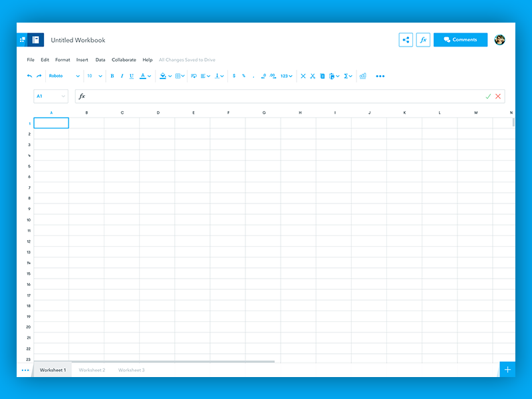Image resolution: width=532 pixels, height=399 pixels.
Task: Select the italic formatting icon
Action: (x=122, y=76)
